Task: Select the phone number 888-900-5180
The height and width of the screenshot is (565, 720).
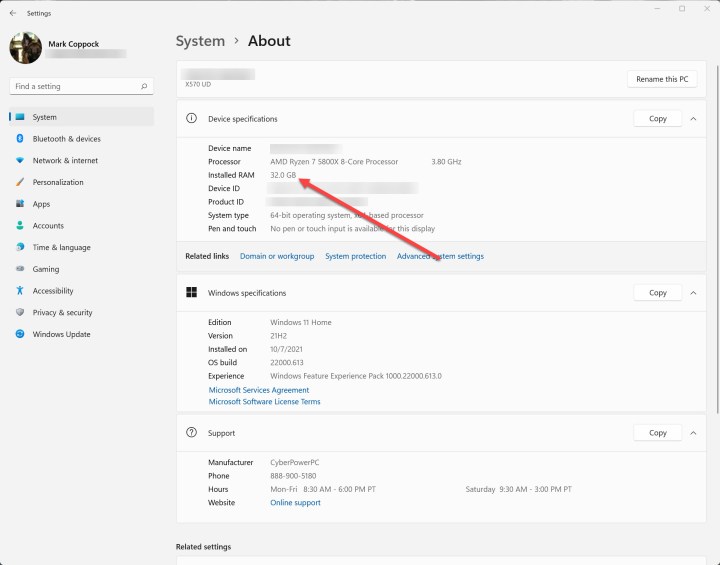Action: click(293, 476)
